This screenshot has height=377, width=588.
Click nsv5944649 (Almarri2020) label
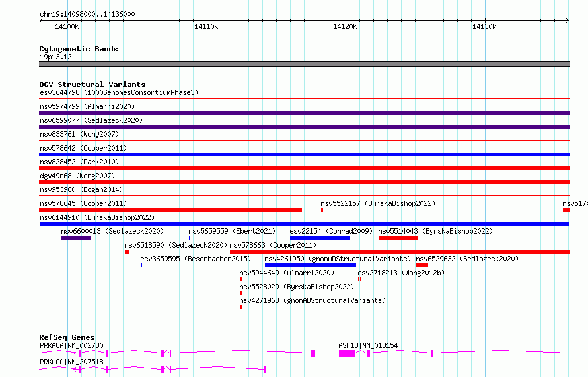(x=287, y=273)
